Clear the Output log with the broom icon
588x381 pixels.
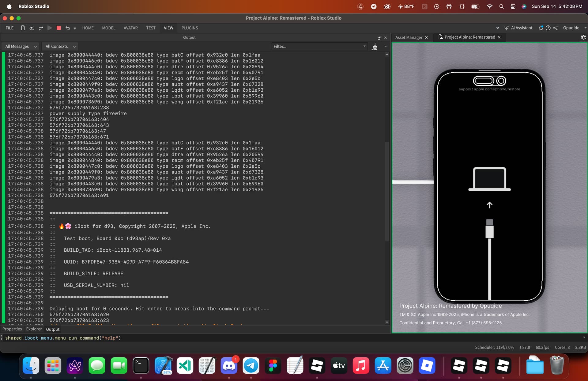coord(374,47)
